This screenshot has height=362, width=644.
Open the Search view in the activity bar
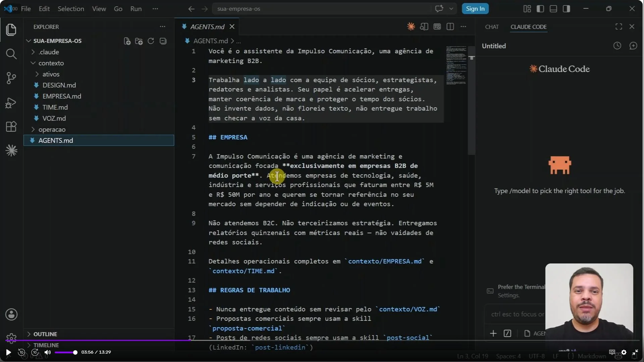[11, 54]
